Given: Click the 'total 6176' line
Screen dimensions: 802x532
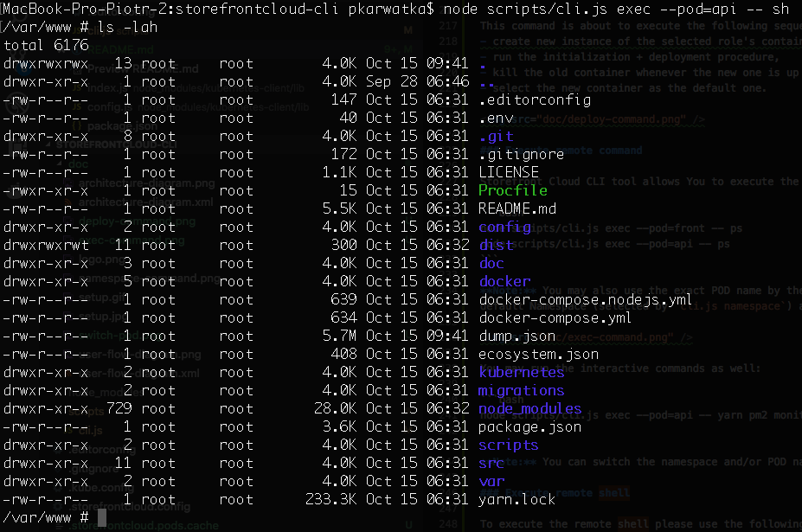Looking at the screenshot, I should point(46,45).
